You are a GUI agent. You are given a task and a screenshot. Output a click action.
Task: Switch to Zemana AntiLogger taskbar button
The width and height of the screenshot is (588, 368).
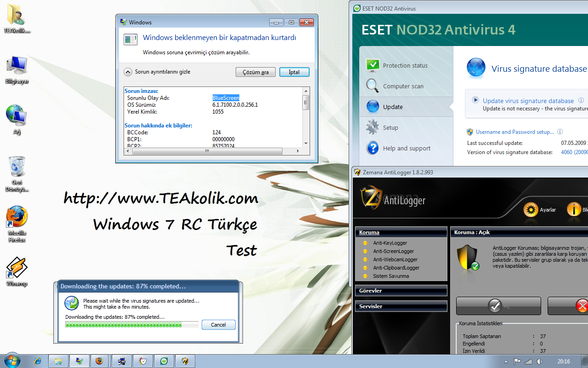point(185,361)
